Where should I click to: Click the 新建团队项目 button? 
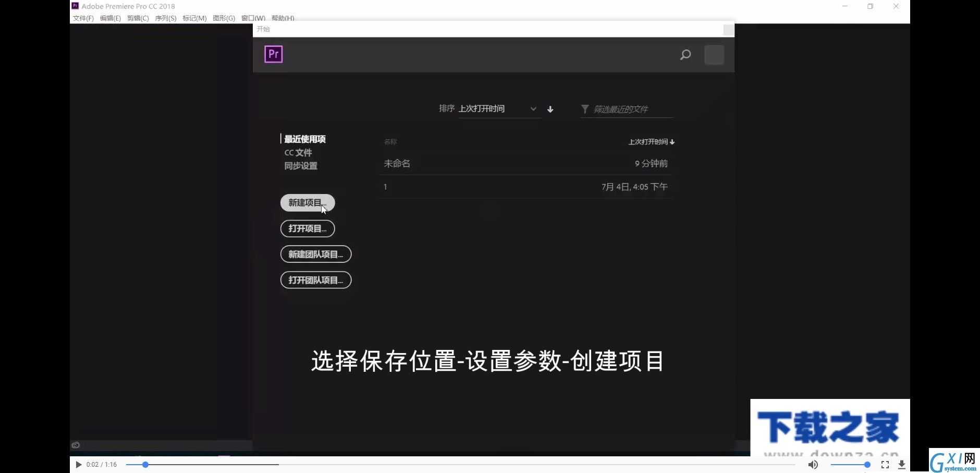pos(316,254)
